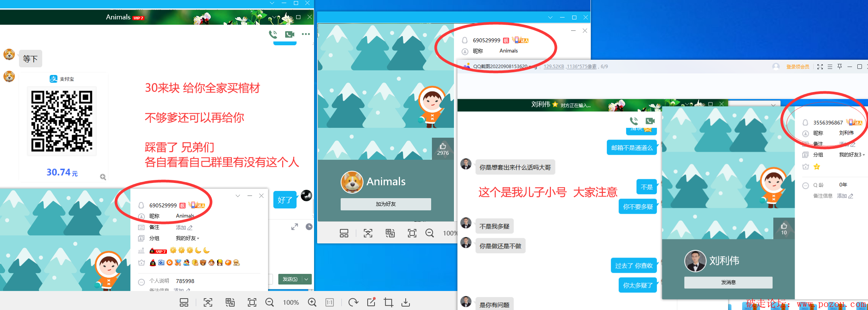Click VIP7 badge on Animals card
The width and height of the screenshot is (868, 310).
click(x=158, y=251)
